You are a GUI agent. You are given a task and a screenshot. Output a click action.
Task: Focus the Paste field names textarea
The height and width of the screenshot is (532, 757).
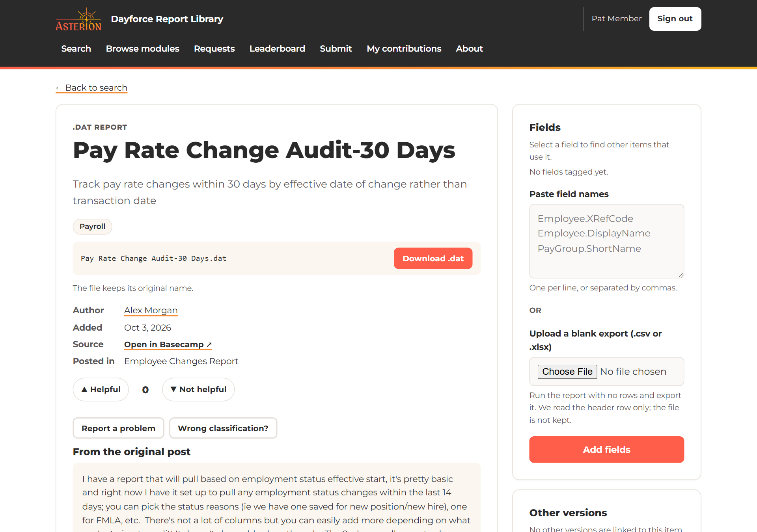click(606, 241)
